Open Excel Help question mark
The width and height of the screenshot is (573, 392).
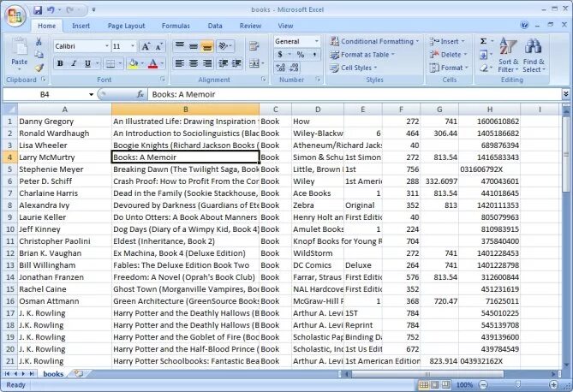point(524,25)
